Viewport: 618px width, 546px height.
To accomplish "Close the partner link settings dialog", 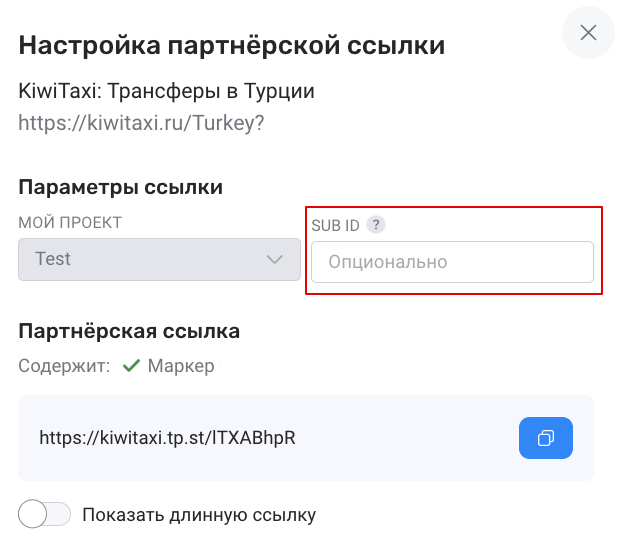I will coord(588,33).
